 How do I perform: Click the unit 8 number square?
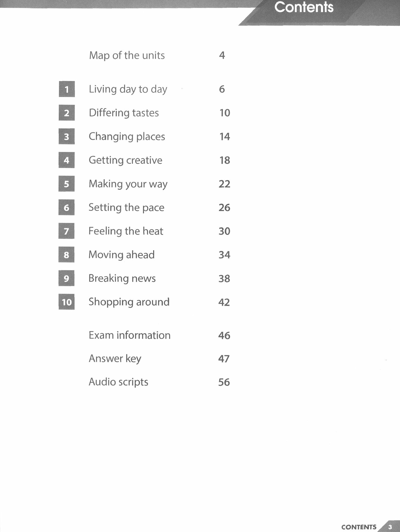(66, 255)
